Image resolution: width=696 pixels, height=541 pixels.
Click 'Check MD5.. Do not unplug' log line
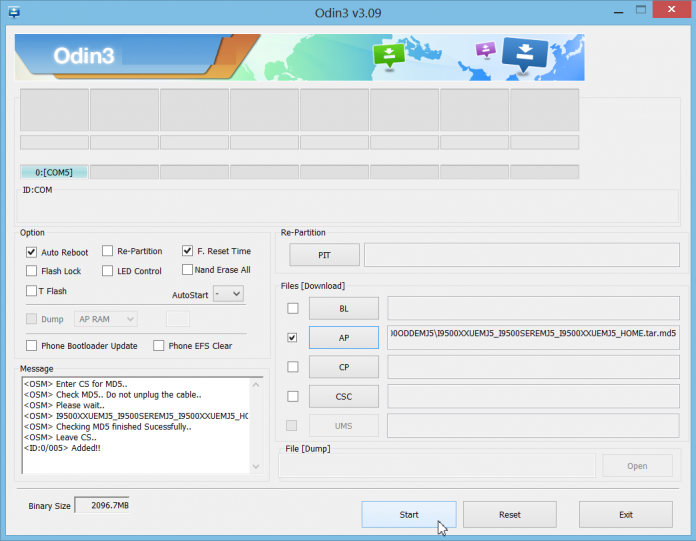point(113,395)
